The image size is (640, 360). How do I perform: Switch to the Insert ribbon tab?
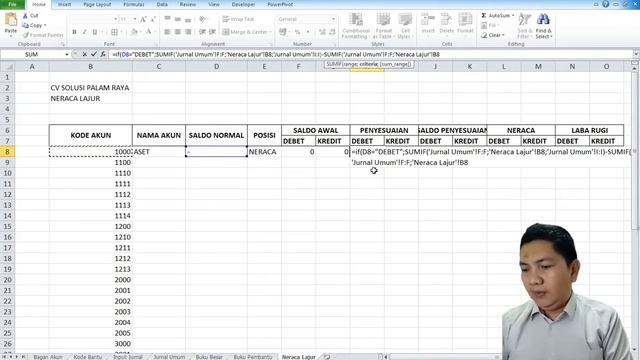point(64,4)
